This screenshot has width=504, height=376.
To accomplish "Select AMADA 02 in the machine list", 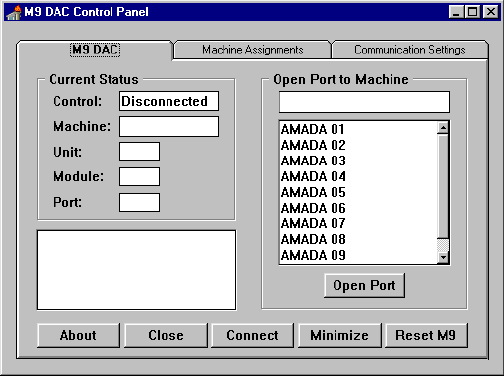I will (358, 145).
